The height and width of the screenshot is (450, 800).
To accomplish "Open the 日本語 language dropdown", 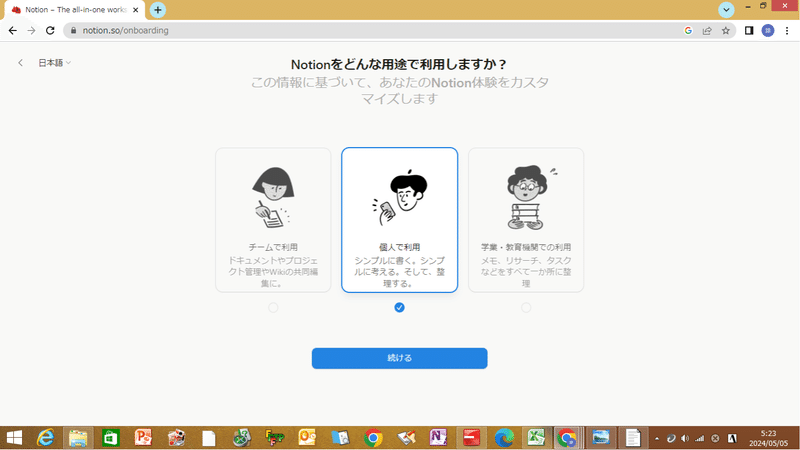I will click(55, 63).
